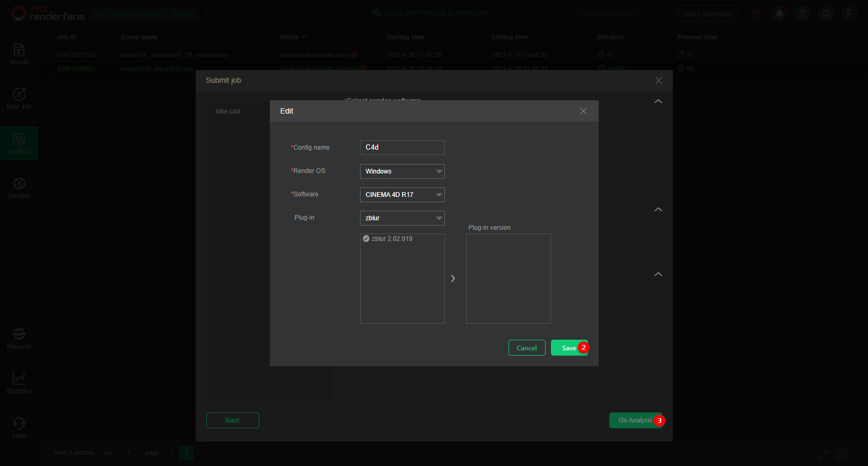The height and width of the screenshot is (466, 868).
Task: Launch the Raysync sidebar icon
Action: pyautogui.click(x=19, y=334)
